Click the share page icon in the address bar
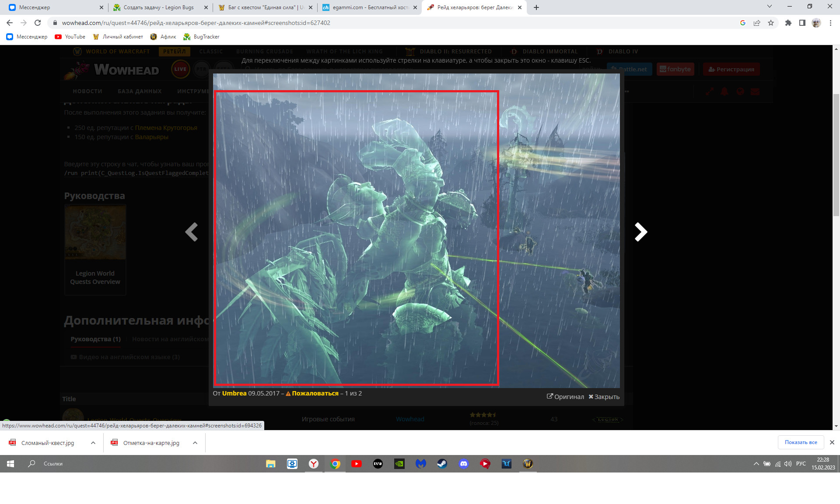 [x=757, y=23]
